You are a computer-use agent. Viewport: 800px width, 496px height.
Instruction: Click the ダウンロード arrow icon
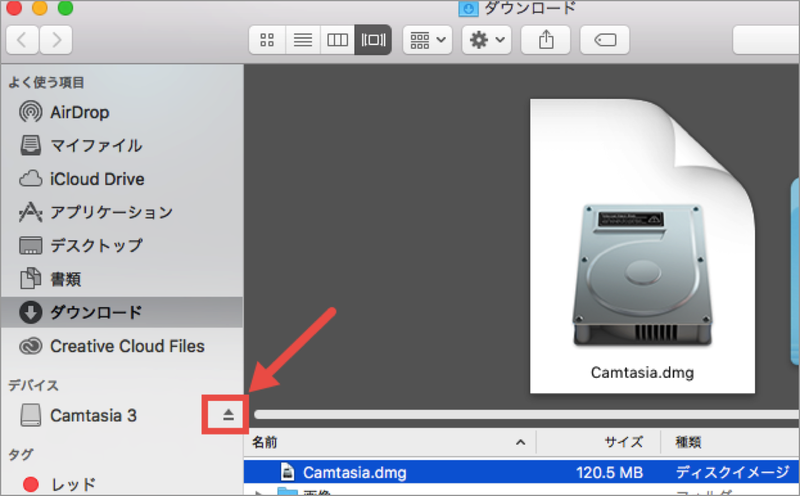click(x=31, y=312)
